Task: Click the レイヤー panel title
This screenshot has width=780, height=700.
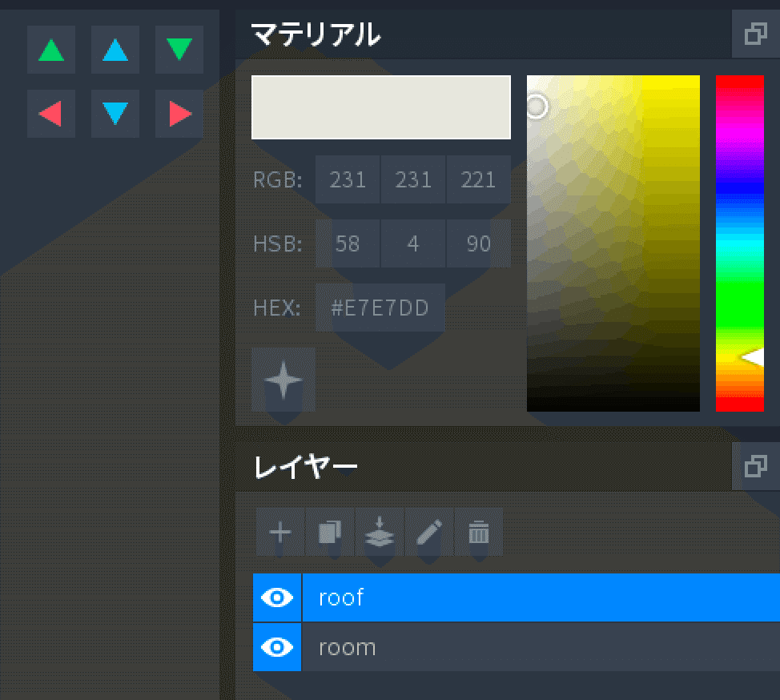Action: click(305, 467)
